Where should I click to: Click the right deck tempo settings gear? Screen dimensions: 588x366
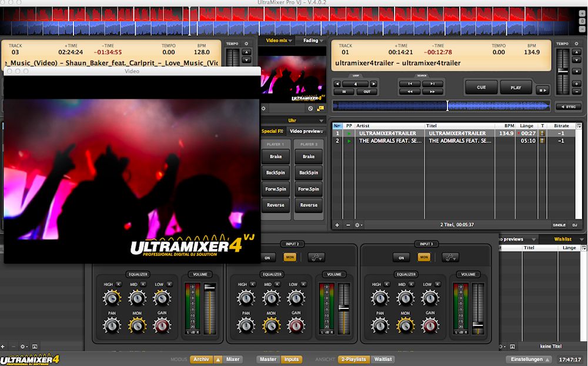576,44
